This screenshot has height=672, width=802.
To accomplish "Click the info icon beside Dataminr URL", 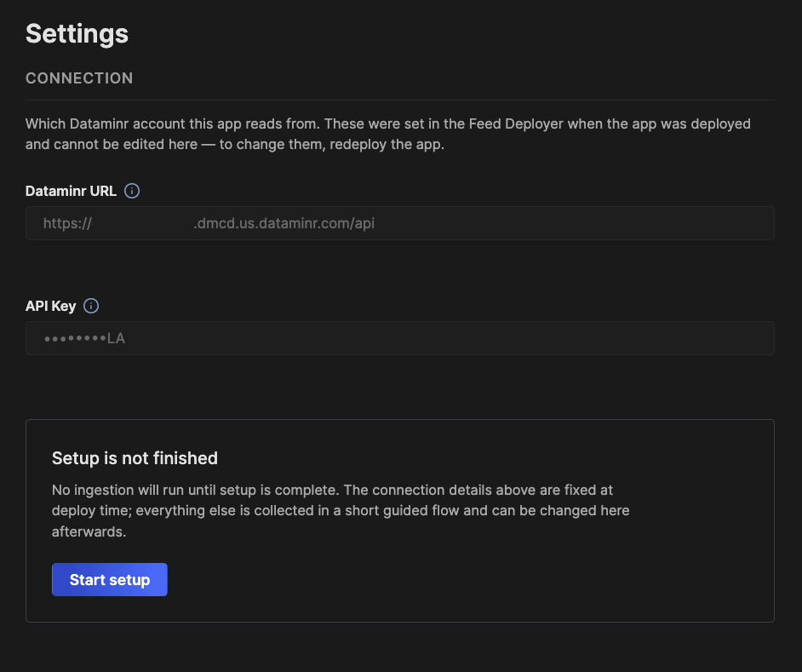I will click(x=132, y=191).
